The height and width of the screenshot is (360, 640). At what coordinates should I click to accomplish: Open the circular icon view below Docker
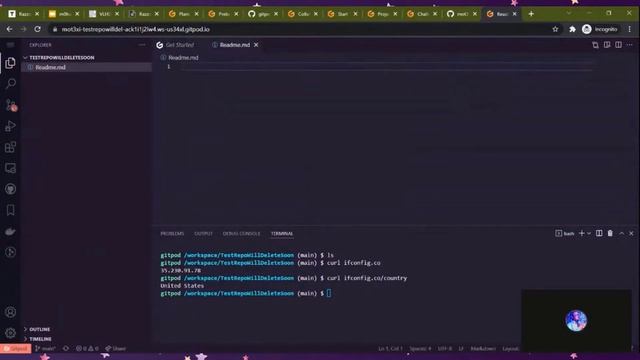click(x=11, y=252)
